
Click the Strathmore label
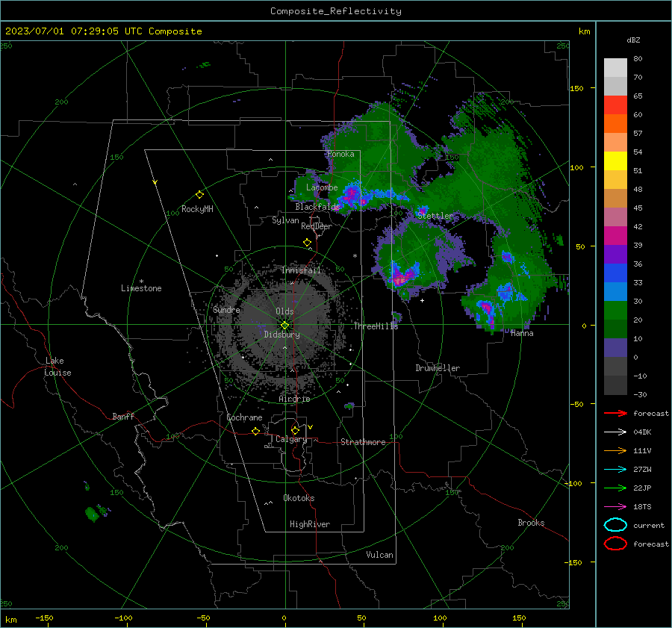pos(363,442)
